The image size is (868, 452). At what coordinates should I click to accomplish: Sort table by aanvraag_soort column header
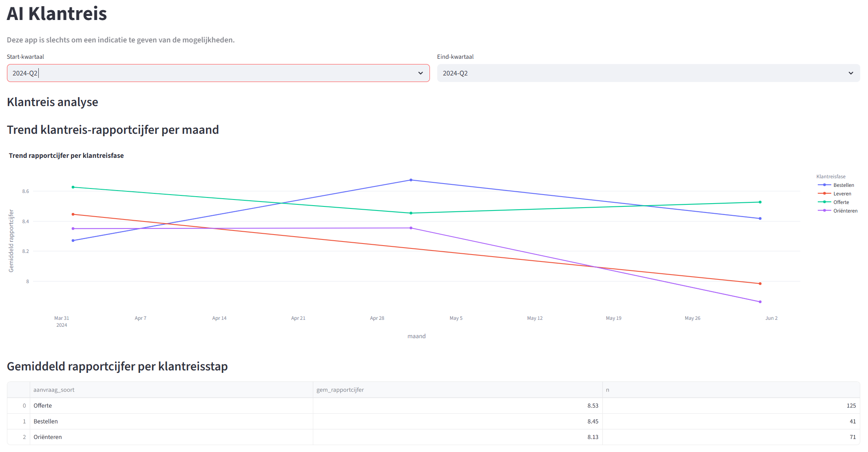pyautogui.click(x=54, y=390)
